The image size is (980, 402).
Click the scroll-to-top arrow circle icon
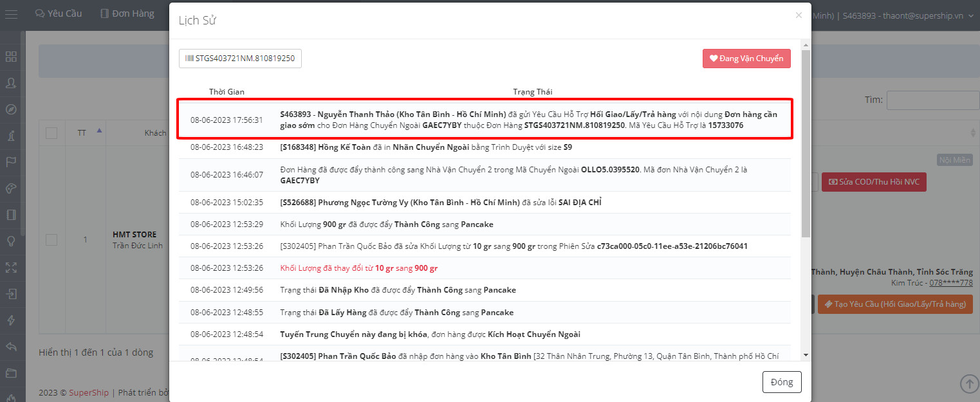tap(969, 383)
